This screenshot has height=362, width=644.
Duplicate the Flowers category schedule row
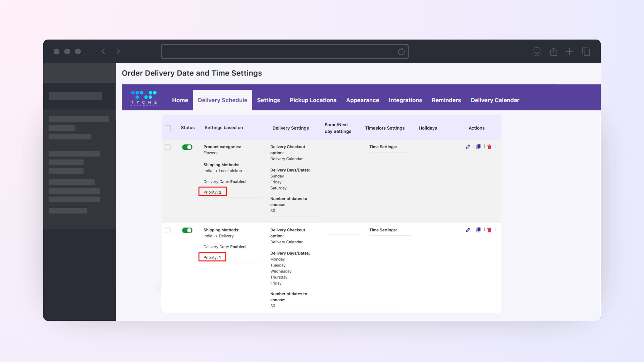pyautogui.click(x=479, y=147)
